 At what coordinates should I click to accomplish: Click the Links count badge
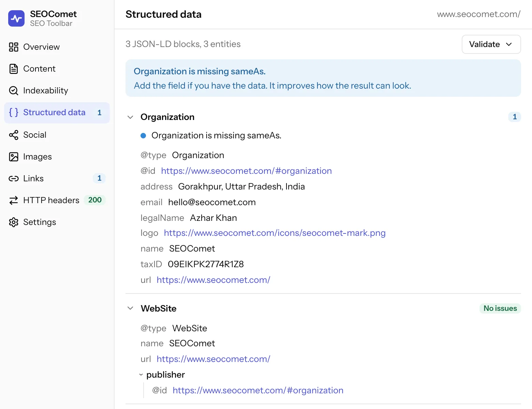tap(99, 178)
